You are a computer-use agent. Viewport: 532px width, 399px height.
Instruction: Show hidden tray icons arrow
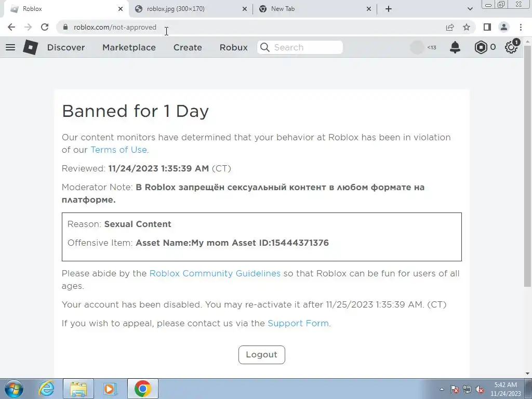coord(442,389)
